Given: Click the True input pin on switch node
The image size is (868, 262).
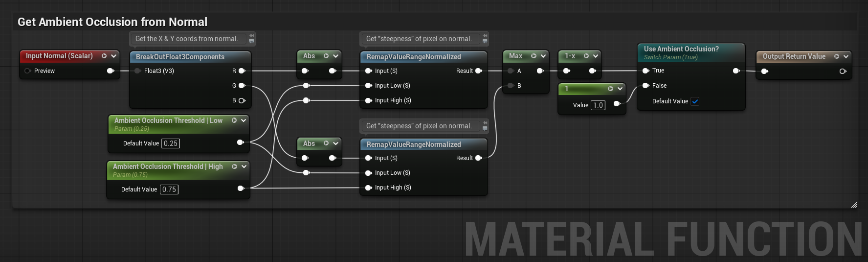Looking at the screenshot, I should pyautogui.click(x=646, y=71).
